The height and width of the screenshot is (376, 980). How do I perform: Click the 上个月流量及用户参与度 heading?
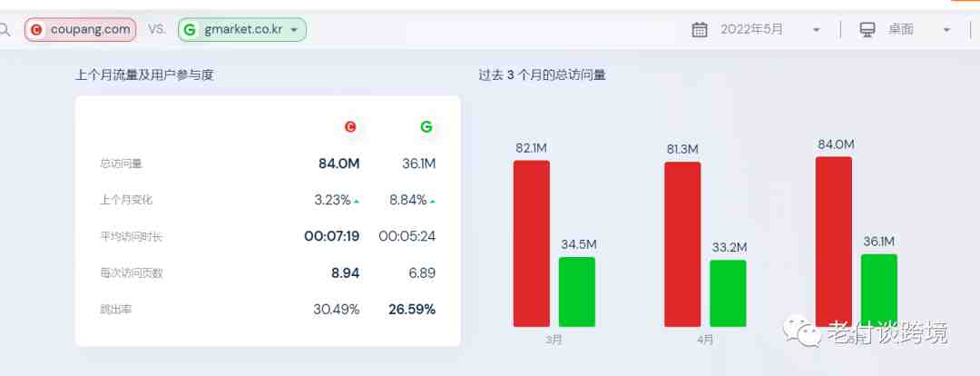(x=144, y=75)
